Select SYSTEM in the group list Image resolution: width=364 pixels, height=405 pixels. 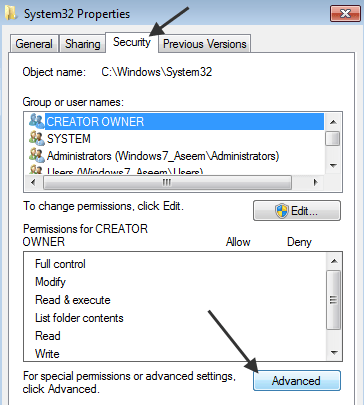click(69, 139)
